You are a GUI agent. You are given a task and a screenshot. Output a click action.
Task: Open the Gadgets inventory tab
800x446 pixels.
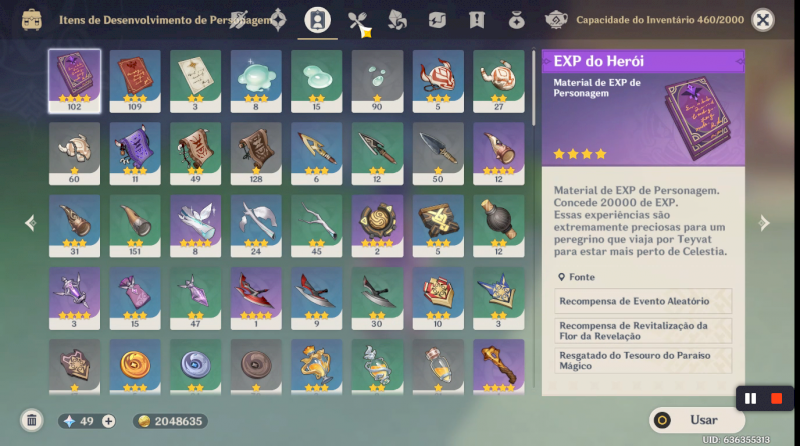click(x=437, y=20)
